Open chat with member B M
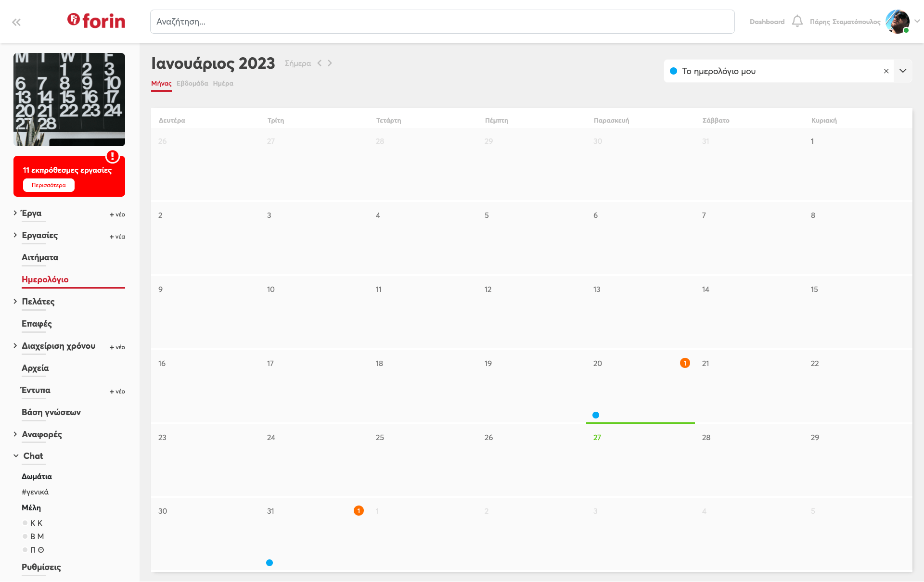The image size is (924, 582). click(x=37, y=536)
